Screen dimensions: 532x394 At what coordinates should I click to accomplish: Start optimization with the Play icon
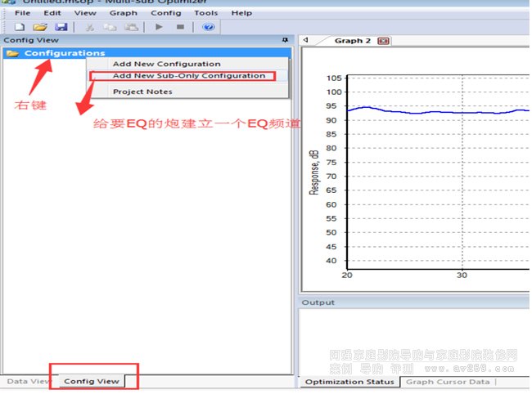tap(160, 27)
